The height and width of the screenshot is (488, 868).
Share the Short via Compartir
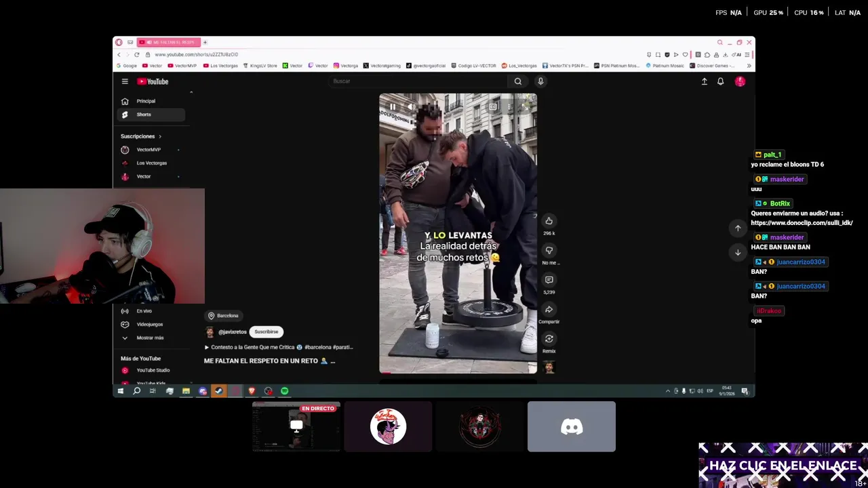pyautogui.click(x=549, y=310)
